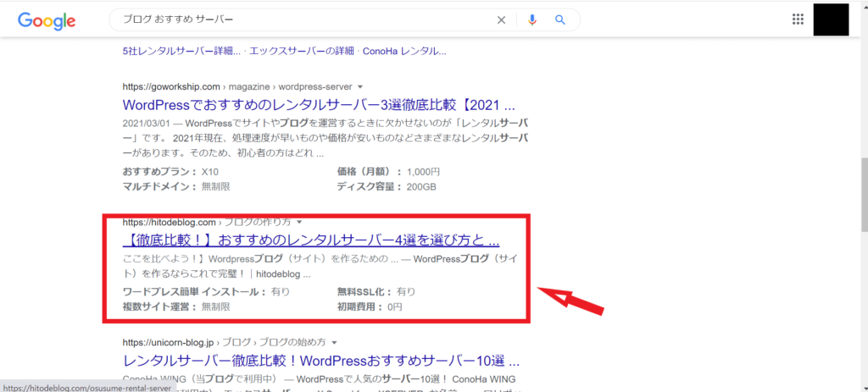
Task: Click the Google logo
Action: click(x=47, y=20)
